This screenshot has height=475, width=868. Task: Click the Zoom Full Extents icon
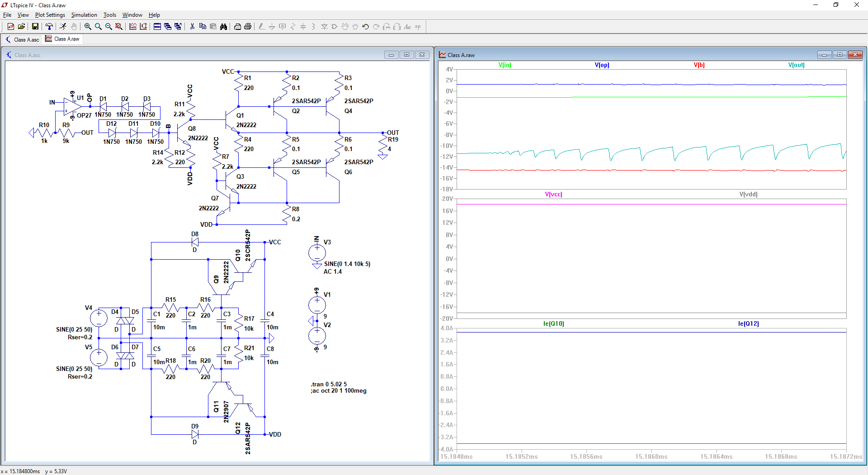click(x=119, y=27)
